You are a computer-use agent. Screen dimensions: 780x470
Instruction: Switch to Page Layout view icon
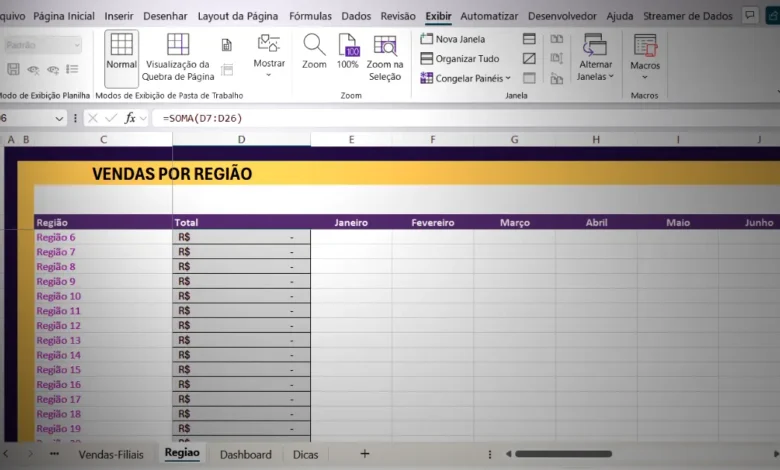coord(227,45)
